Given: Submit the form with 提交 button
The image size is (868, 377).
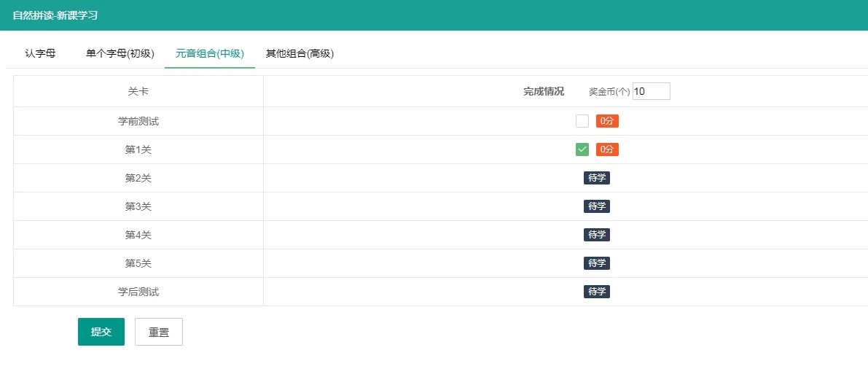Looking at the screenshot, I should pyautogui.click(x=101, y=332).
